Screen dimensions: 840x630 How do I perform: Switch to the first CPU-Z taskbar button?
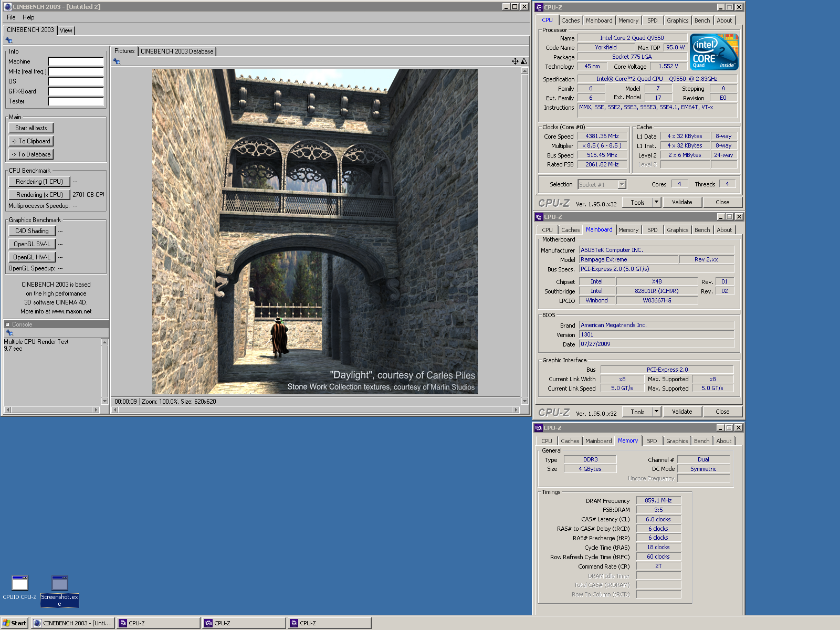[x=158, y=623]
